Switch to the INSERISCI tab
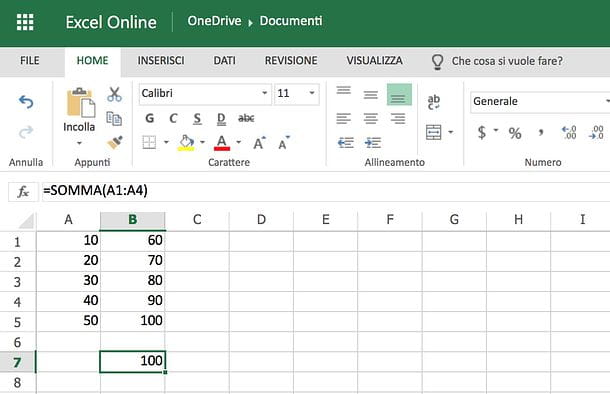 tap(161, 61)
